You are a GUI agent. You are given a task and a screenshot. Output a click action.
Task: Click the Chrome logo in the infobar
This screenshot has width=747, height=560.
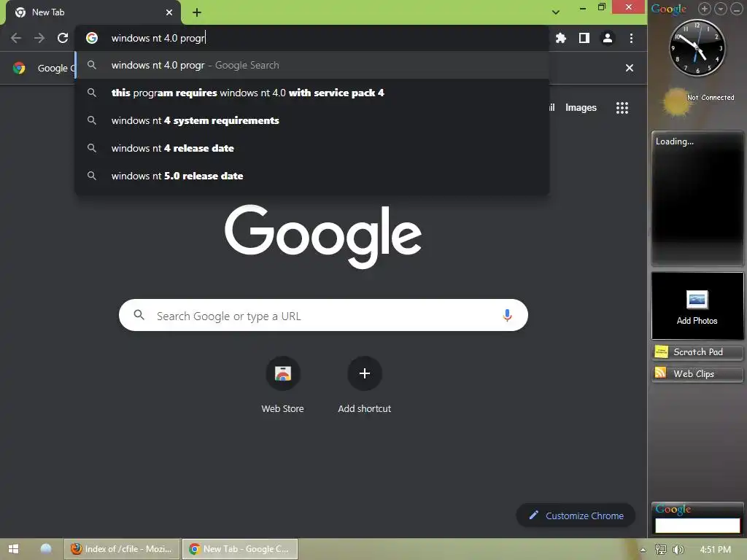pyautogui.click(x=19, y=68)
